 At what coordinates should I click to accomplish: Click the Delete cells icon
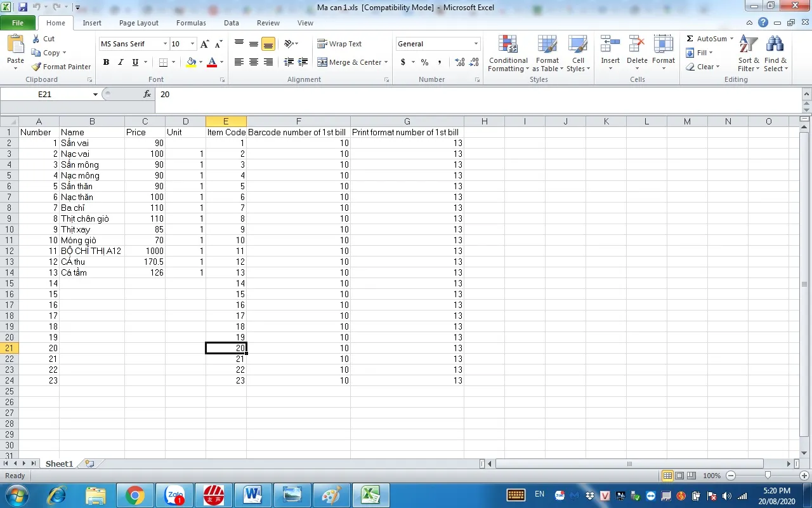tap(637, 44)
